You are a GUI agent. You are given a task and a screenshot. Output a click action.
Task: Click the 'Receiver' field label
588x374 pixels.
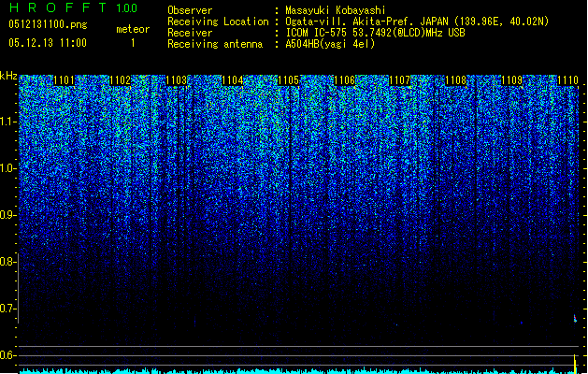[x=190, y=33]
